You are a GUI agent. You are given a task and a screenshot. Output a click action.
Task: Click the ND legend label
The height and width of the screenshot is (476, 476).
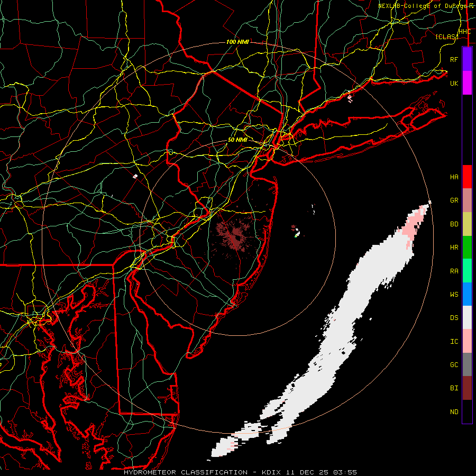[x=454, y=412]
